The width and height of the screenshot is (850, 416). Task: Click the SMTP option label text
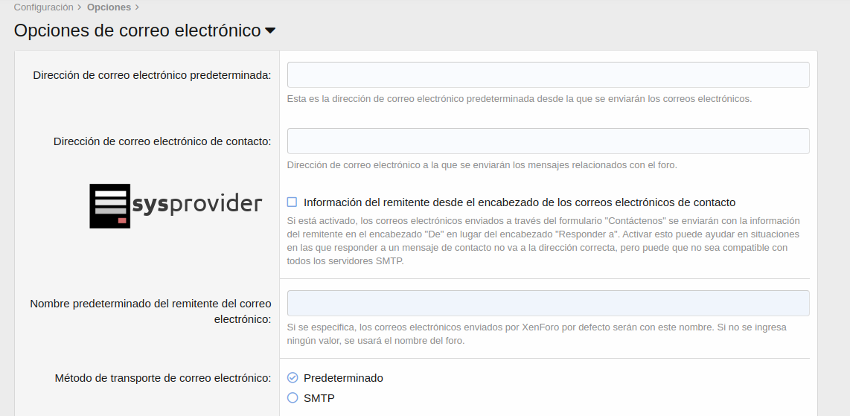pyautogui.click(x=319, y=398)
